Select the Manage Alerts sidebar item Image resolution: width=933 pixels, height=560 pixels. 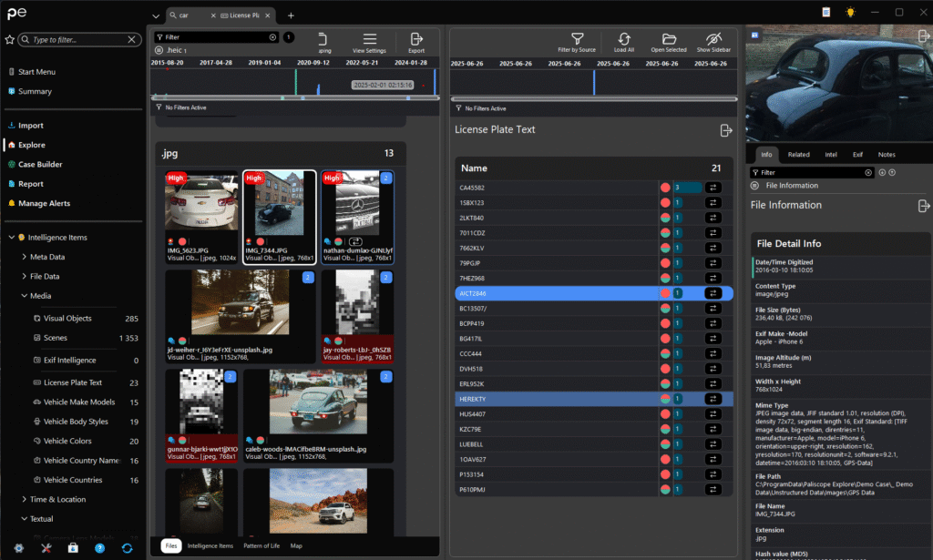tap(44, 203)
